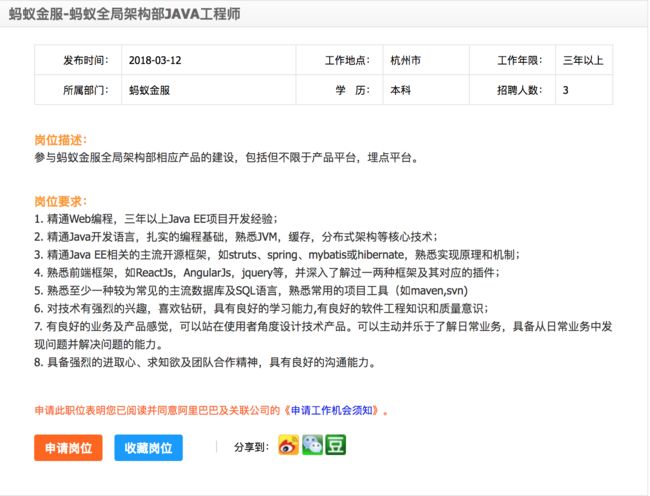Image resolution: width=650 pixels, height=496 pixels.
Task: Click the 分享到 label
Action: pyautogui.click(x=252, y=447)
